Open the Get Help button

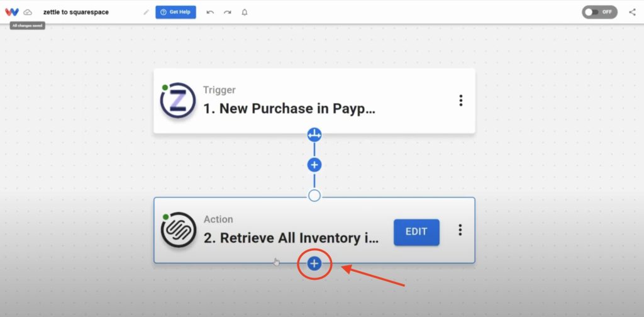click(175, 12)
